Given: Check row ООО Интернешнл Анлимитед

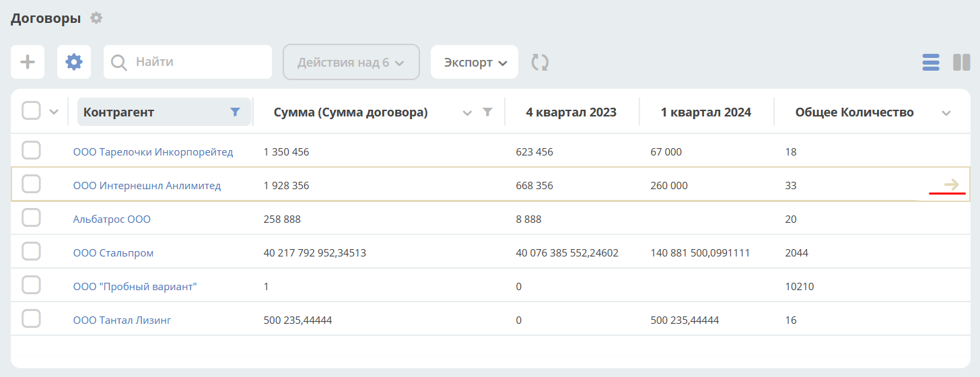Looking at the screenshot, I should pyautogui.click(x=32, y=184).
